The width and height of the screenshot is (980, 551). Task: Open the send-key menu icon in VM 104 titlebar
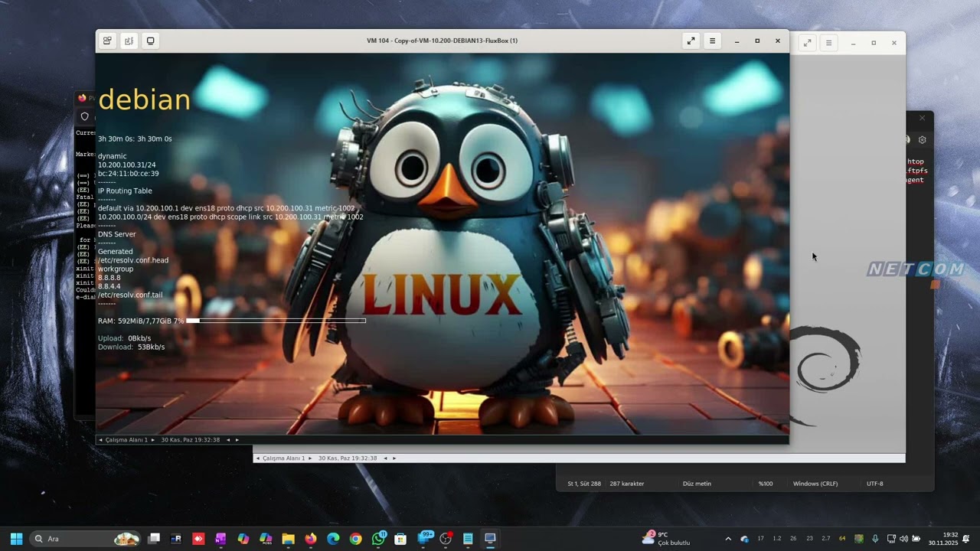coord(108,41)
